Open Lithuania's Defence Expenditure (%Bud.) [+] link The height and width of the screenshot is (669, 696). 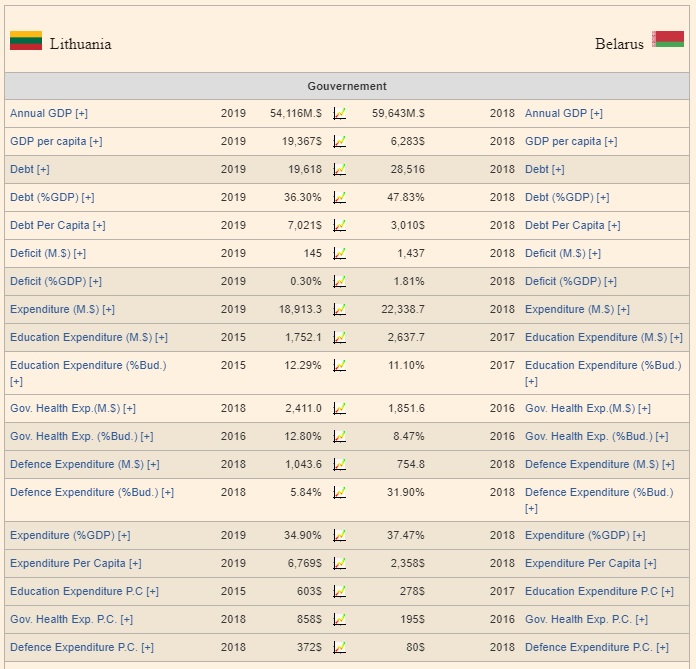point(92,492)
